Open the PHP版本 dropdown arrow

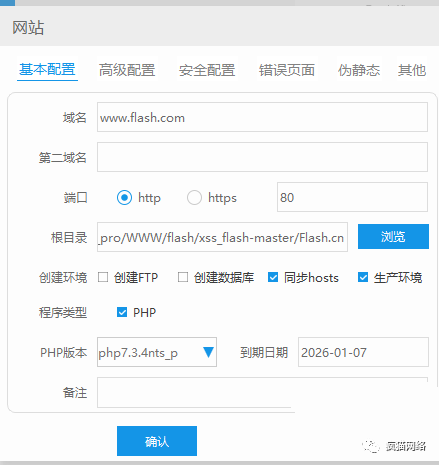pyautogui.click(x=208, y=352)
